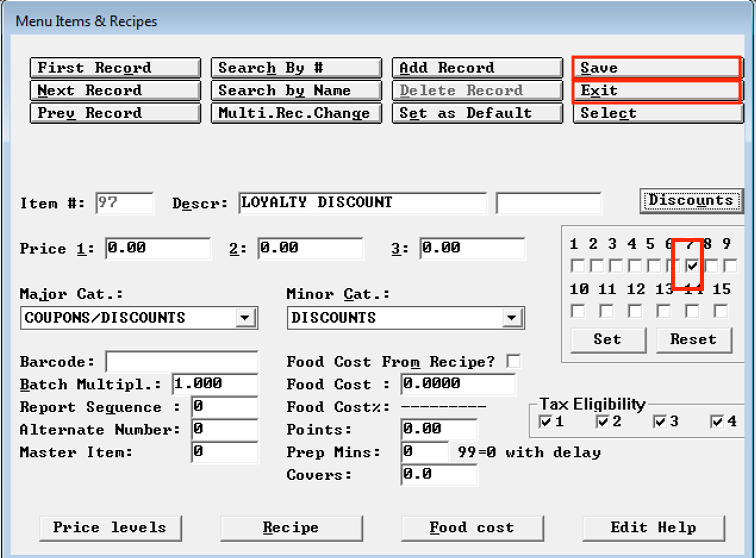Toggle discount checkbox 5
Screen dimensions: 756x558
[654, 266]
